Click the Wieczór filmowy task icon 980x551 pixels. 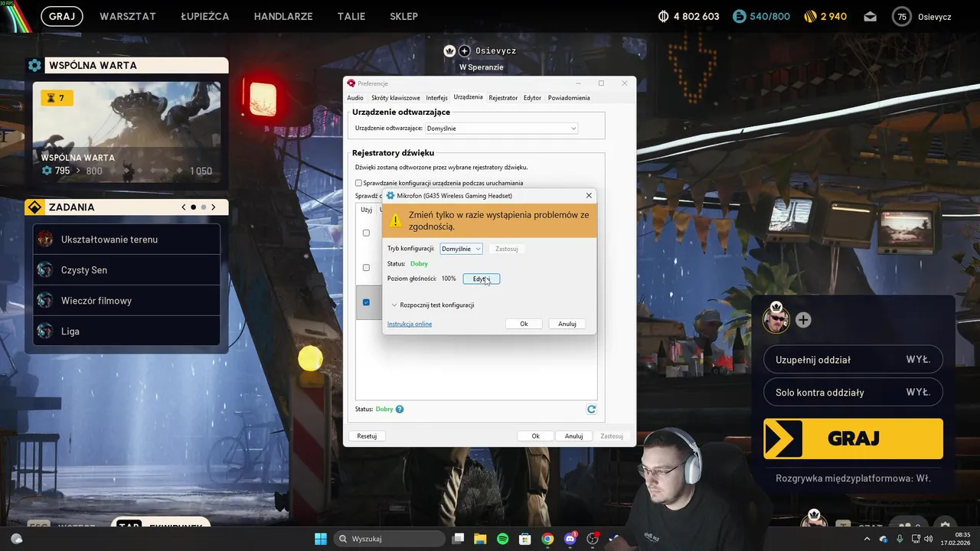[45, 301]
